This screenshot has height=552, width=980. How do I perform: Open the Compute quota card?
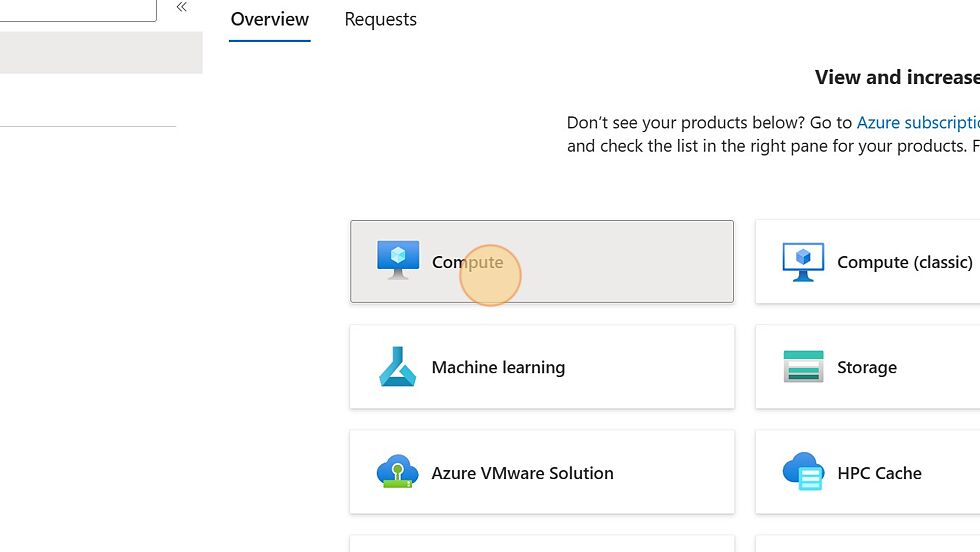tap(542, 261)
